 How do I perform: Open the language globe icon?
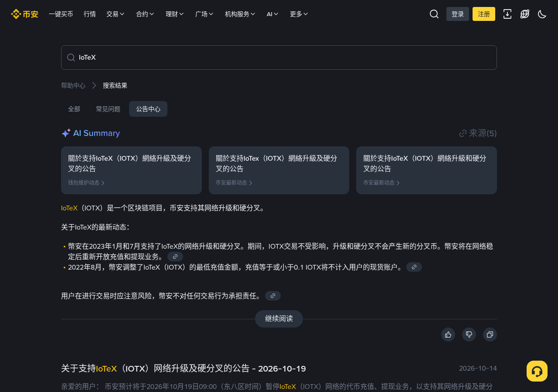[x=525, y=14]
